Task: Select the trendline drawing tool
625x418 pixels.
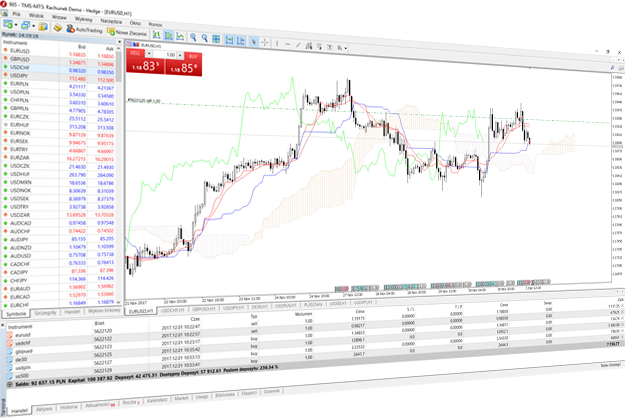Action: tap(298, 45)
